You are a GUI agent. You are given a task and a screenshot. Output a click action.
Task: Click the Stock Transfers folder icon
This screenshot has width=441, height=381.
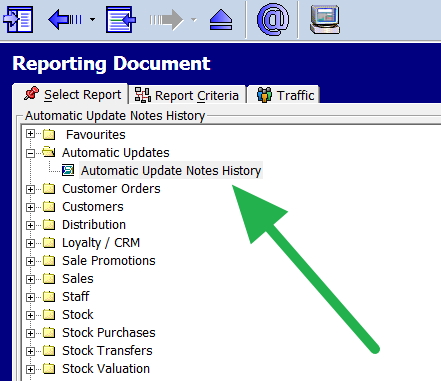tap(49, 351)
